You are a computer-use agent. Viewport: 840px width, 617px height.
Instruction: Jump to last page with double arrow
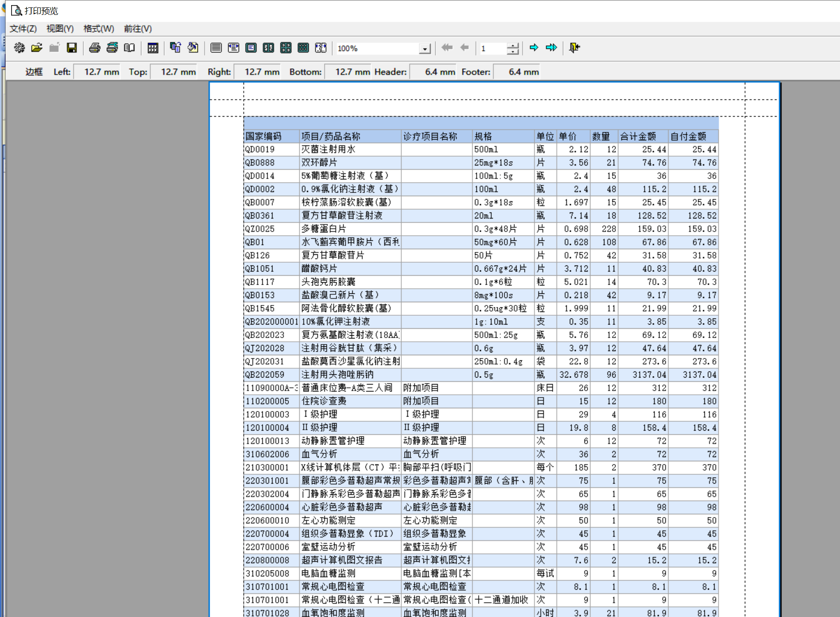coord(551,48)
